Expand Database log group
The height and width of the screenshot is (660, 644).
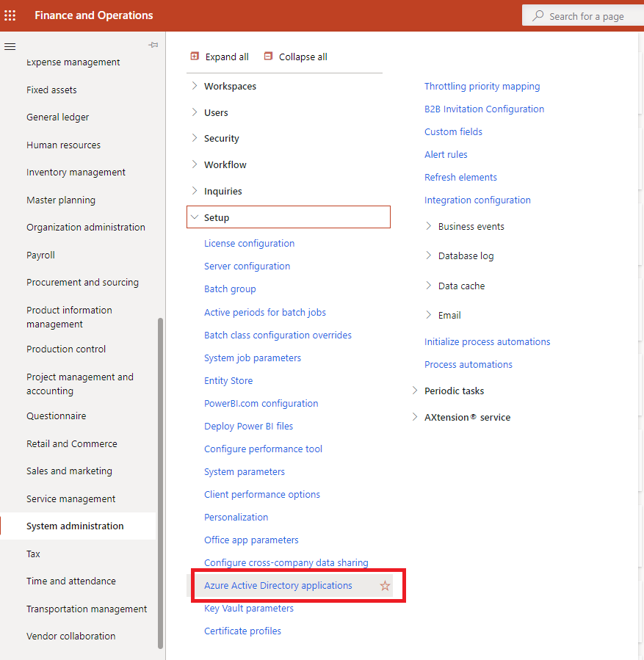429,255
